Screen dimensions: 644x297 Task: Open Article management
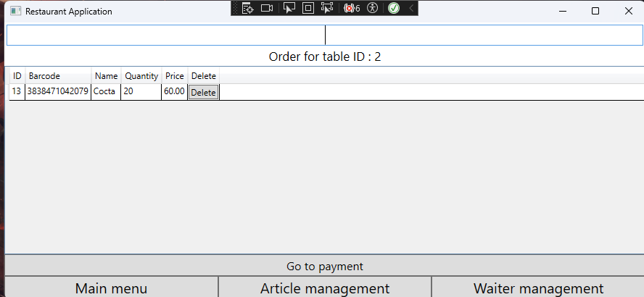tap(325, 287)
